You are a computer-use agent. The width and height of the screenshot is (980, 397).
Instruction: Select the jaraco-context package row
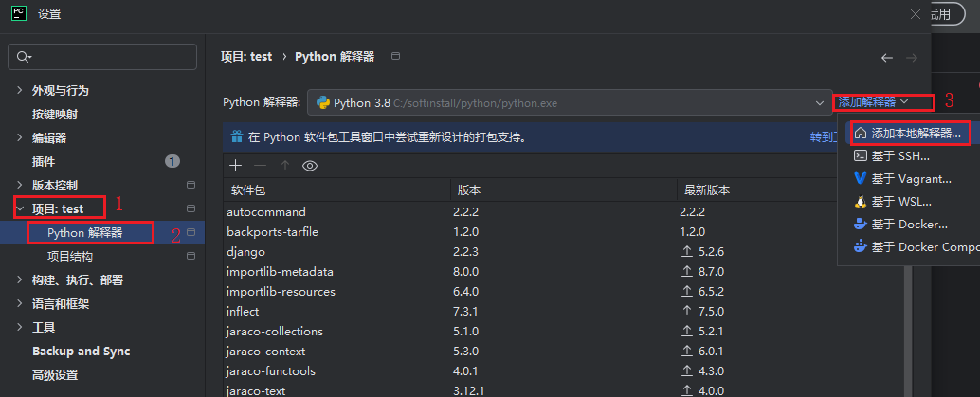tap(564, 352)
